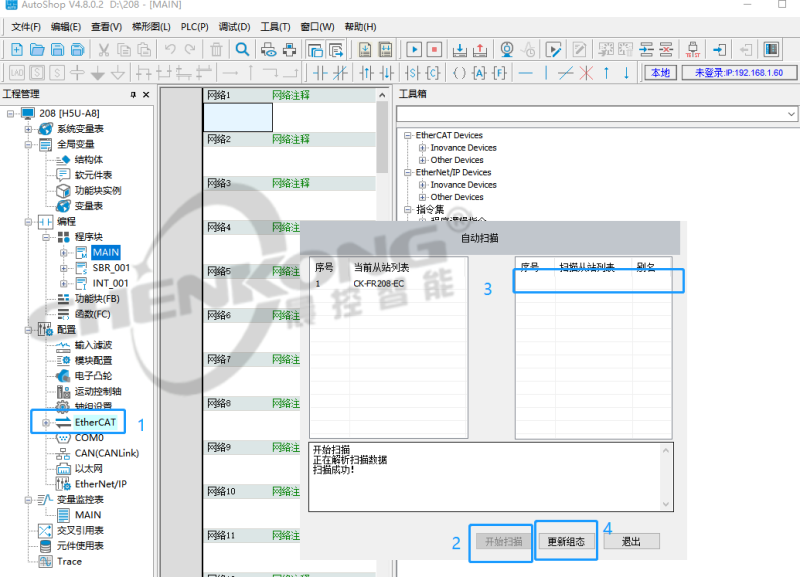The image size is (800, 577).
Task: Select the MAIN program block
Action: pyautogui.click(x=104, y=253)
